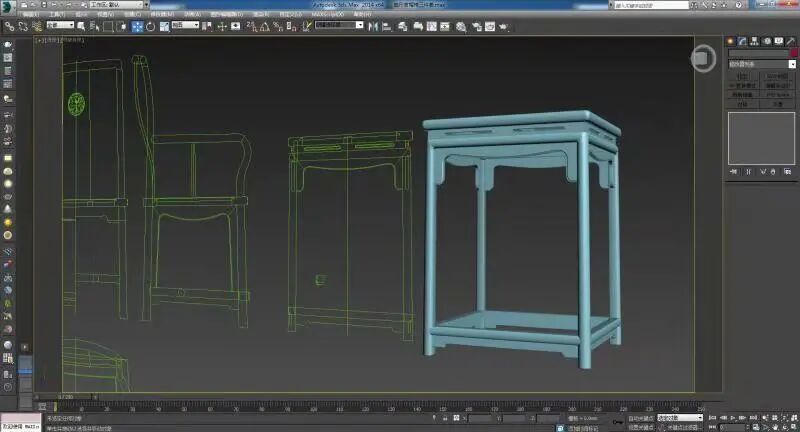This screenshot has width=800, height=432.
Task: Click the teapot Render Production icon
Action: coord(503,26)
